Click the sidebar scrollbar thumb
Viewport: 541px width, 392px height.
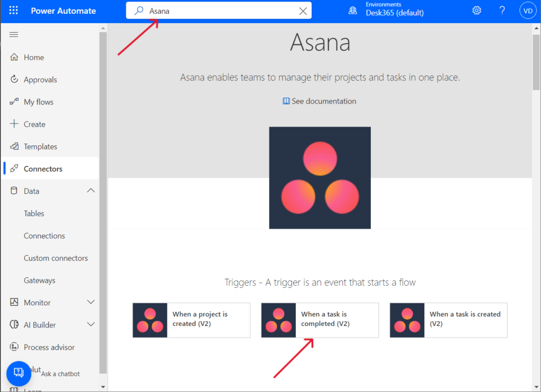103,203
